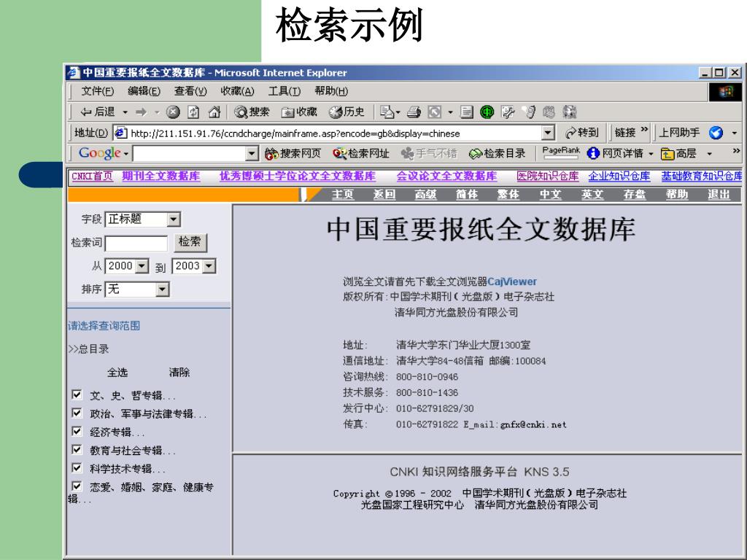Uncheck 政治、军事与法律专辑 checkbox
747x560 pixels.
coord(76,413)
